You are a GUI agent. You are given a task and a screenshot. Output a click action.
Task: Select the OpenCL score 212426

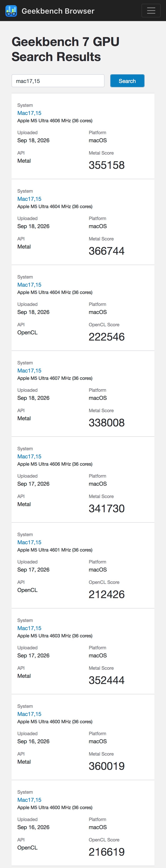(x=107, y=594)
